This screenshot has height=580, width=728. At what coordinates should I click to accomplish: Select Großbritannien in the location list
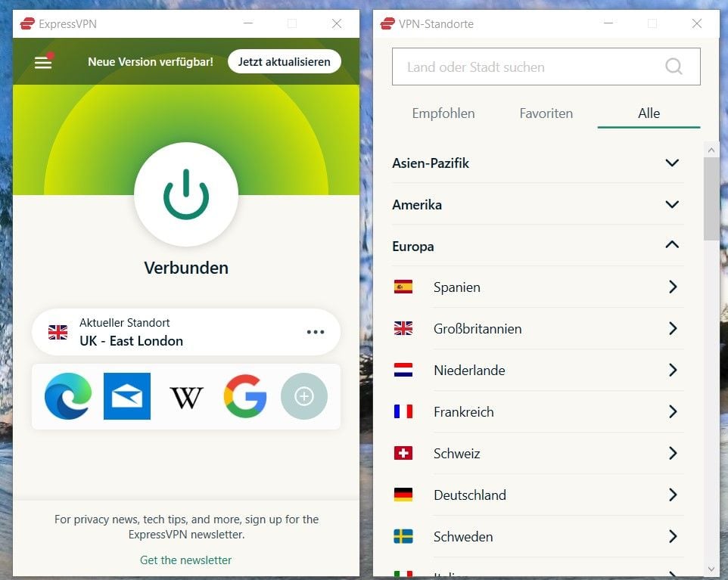coord(537,328)
